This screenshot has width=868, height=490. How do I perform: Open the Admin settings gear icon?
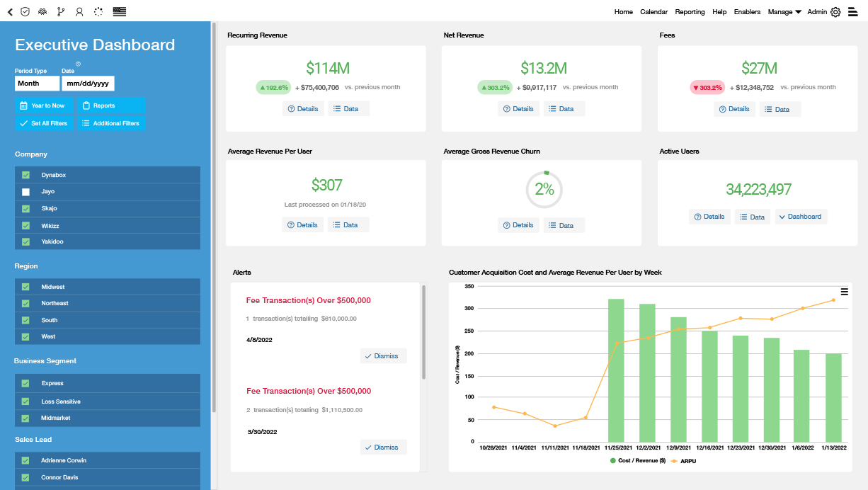835,12
